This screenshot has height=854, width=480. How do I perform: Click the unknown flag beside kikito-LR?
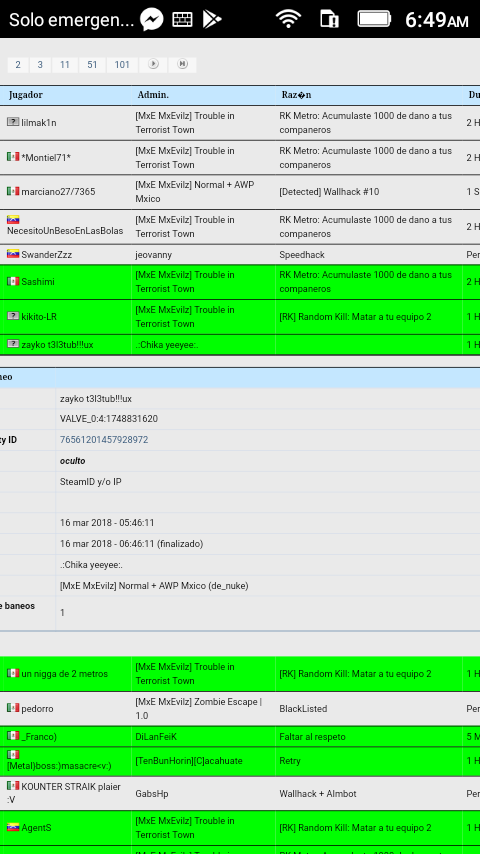[x=13, y=316]
